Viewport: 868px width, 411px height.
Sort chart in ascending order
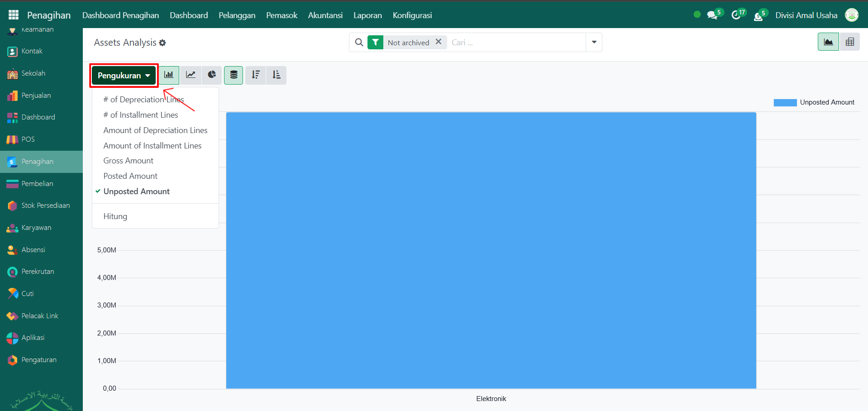(277, 75)
